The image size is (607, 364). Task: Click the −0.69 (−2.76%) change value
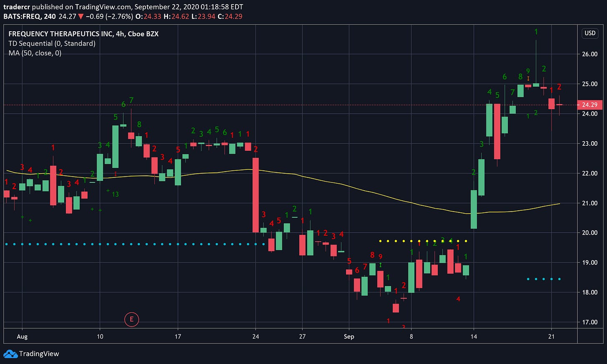click(x=109, y=17)
